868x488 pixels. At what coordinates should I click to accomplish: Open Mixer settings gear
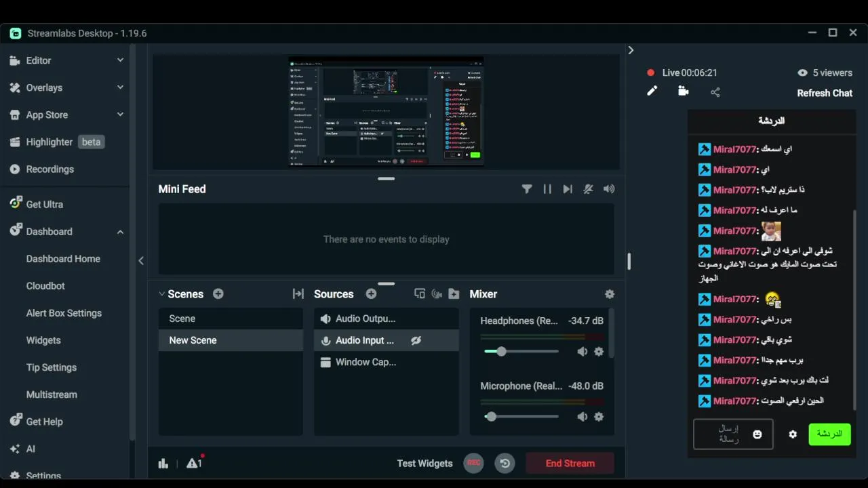pyautogui.click(x=610, y=294)
